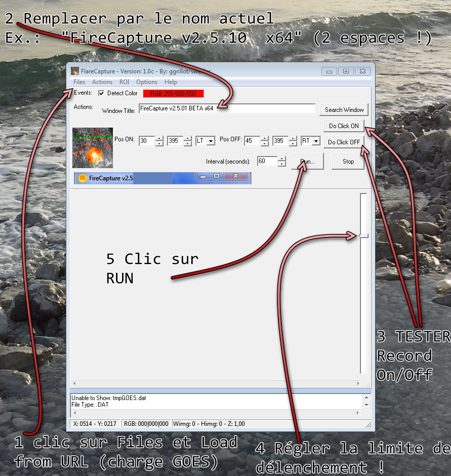
Task: Decrease the Interval seconds value
Action: 282,164
